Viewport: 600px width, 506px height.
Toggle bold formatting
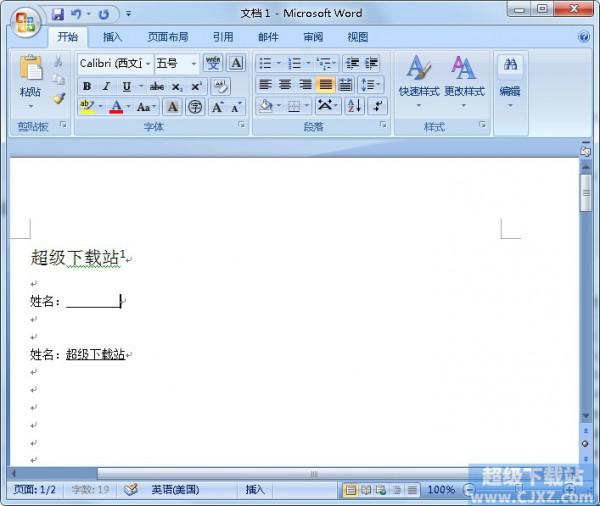pyautogui.click(x=87, y=87)
